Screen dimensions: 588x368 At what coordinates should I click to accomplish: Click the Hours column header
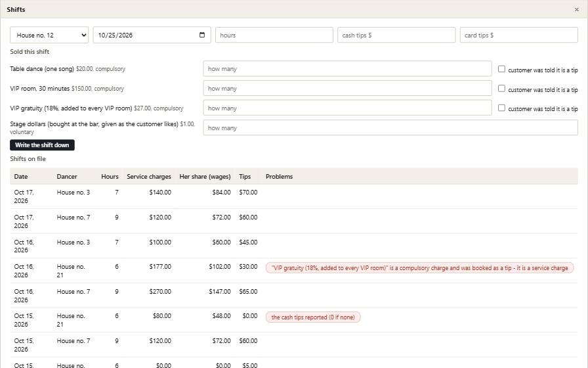110,177
